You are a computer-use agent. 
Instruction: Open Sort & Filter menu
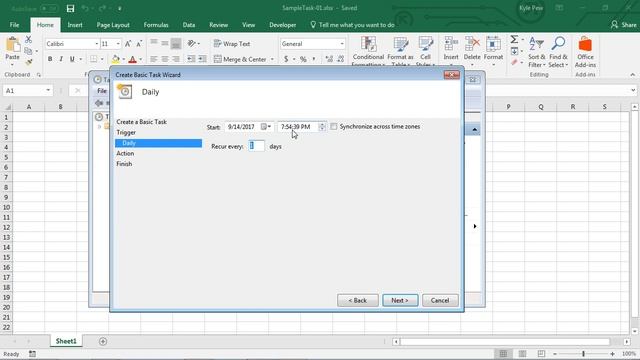536,52
